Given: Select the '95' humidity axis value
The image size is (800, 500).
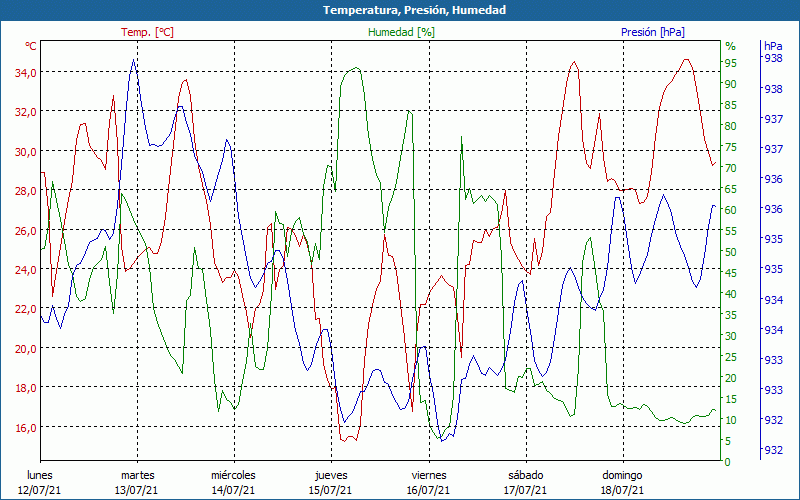Looking at the screenshot, I should (731, 63).
